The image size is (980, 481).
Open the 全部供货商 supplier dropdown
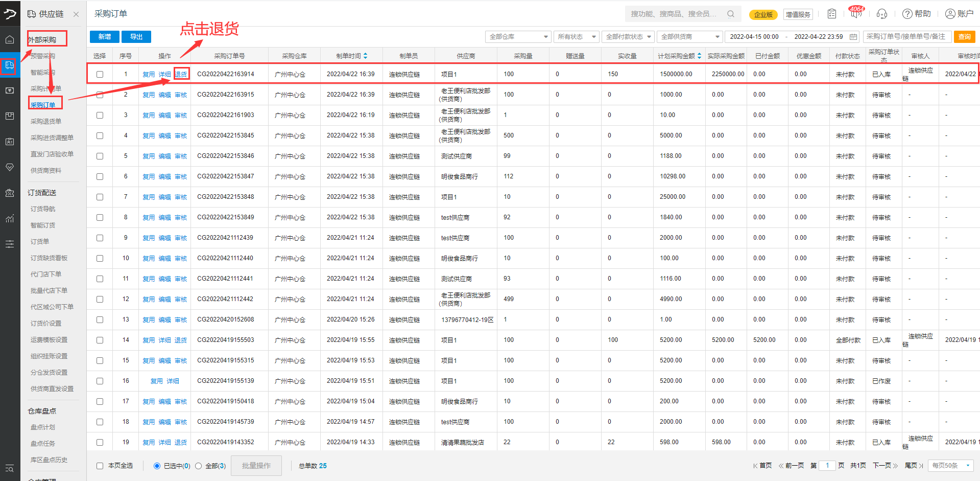pyautogui.click(x=689, y=37)
